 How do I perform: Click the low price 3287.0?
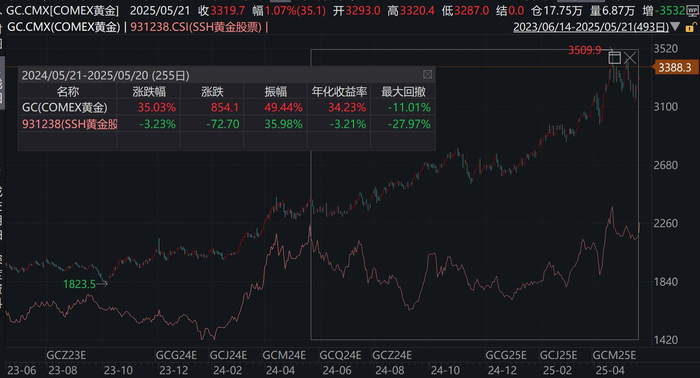tap(471, 10)
